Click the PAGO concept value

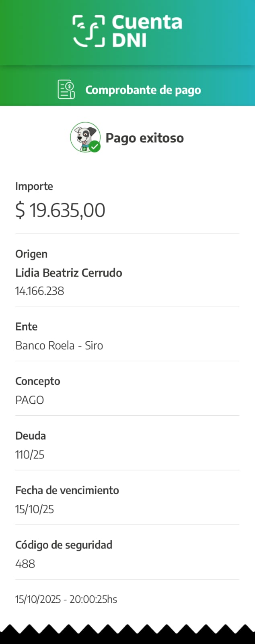[30, 400]
